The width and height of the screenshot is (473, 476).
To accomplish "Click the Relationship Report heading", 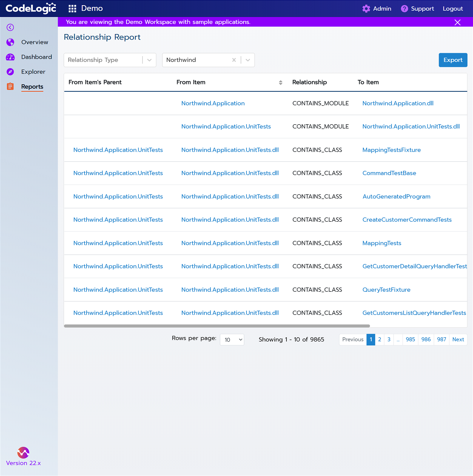I will 102,37.
